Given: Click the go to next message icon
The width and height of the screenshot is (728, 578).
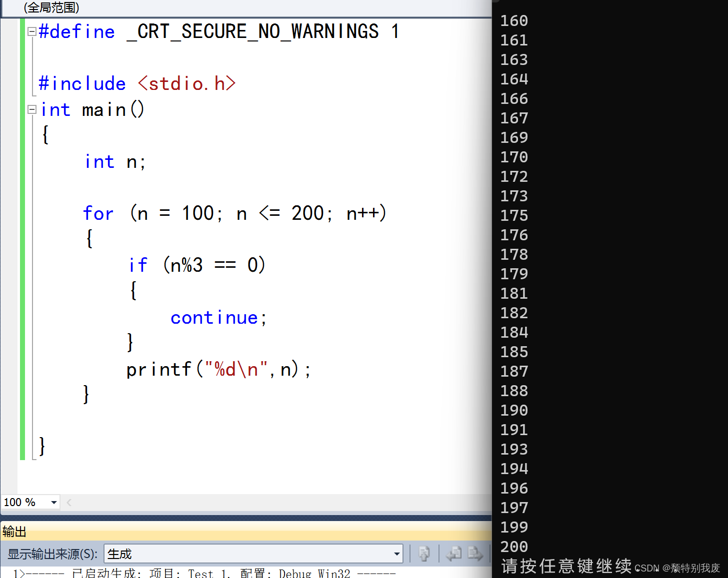Looking at the screenshot, I should (475, 554).
